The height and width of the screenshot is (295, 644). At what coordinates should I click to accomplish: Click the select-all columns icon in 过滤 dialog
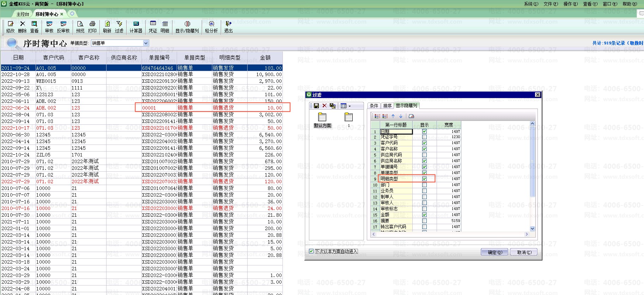tap(377, 116)
